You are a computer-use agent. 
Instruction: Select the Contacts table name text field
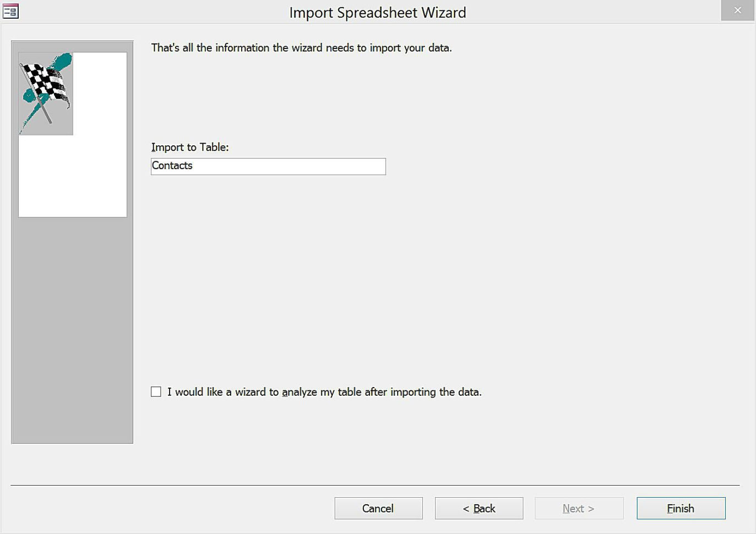268,166
